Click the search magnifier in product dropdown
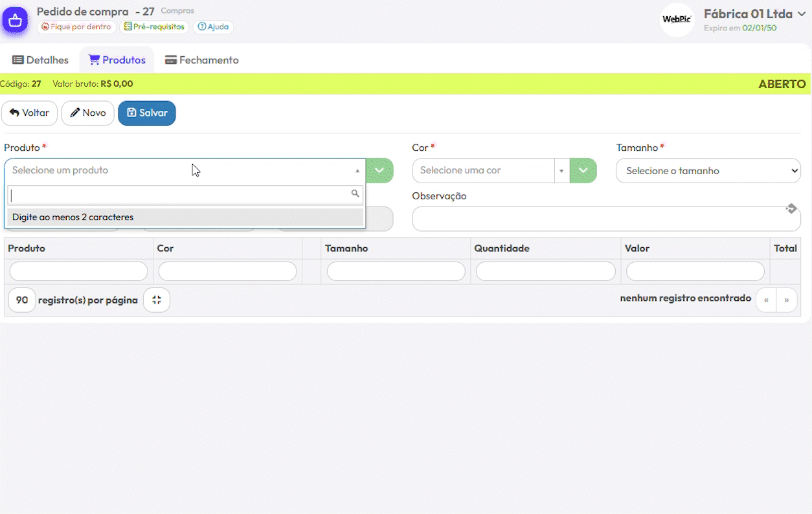Viewport: 812px width, 514px height. tap(355, 194)
